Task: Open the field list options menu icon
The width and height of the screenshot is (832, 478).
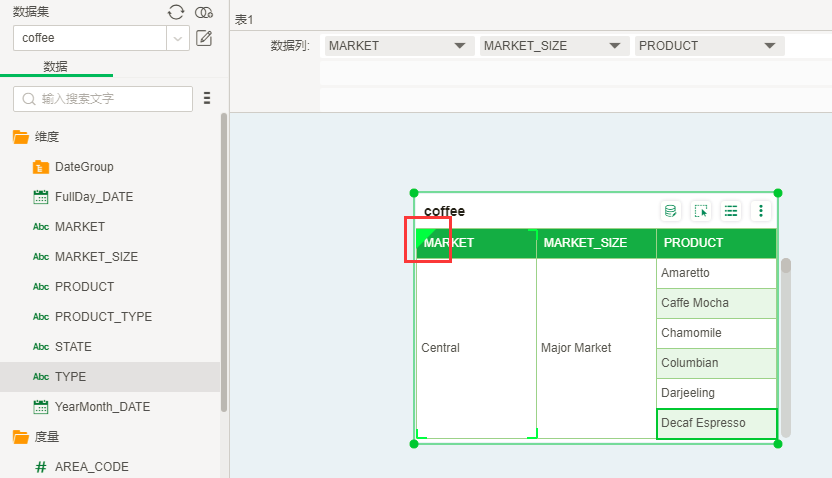Action: pos(207,98)
